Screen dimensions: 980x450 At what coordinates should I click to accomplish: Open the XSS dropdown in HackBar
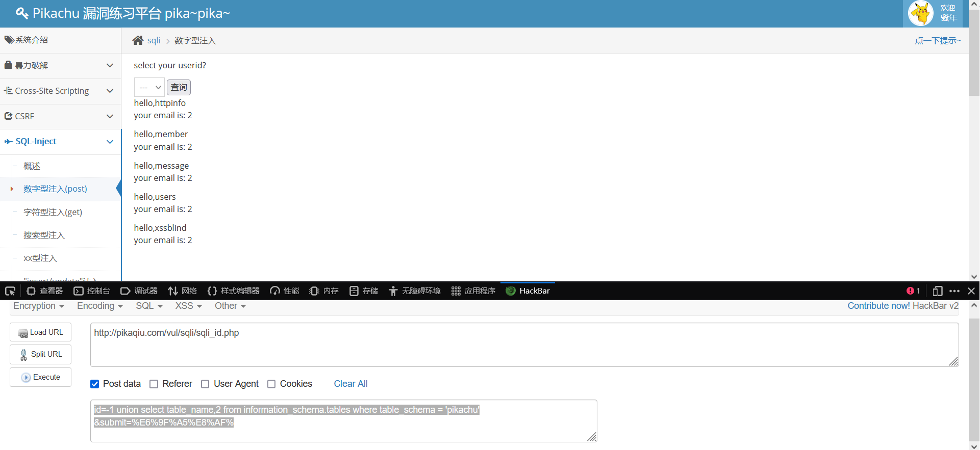tap(189, 306)
